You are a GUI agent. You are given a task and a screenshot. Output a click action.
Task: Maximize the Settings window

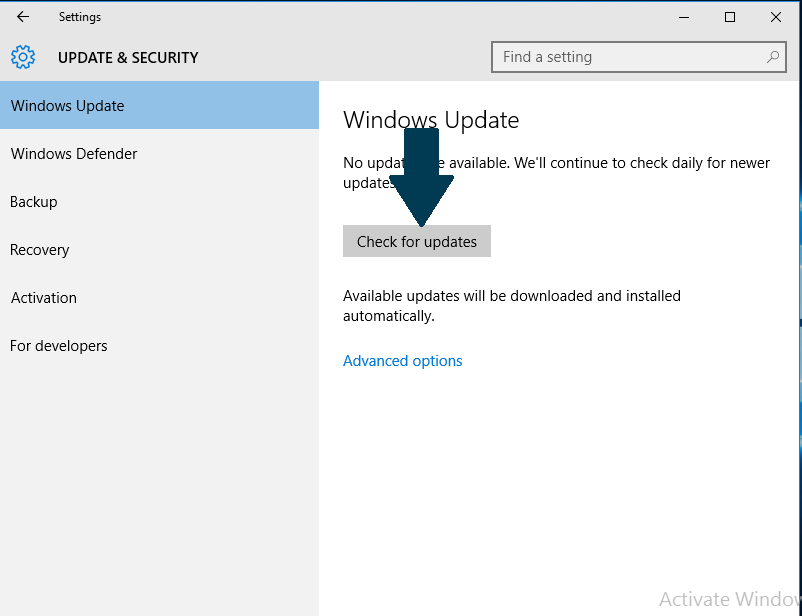coord(730,17)
